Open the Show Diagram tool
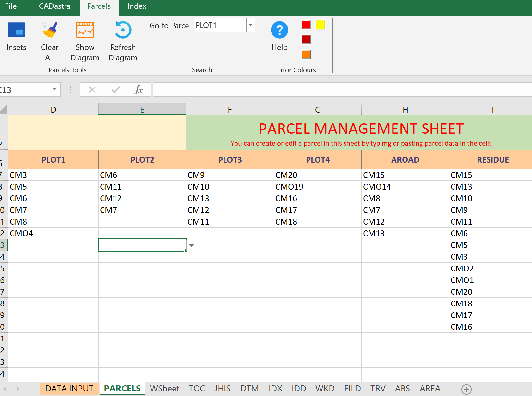This screenshot has width=532, height=396. 85,31
